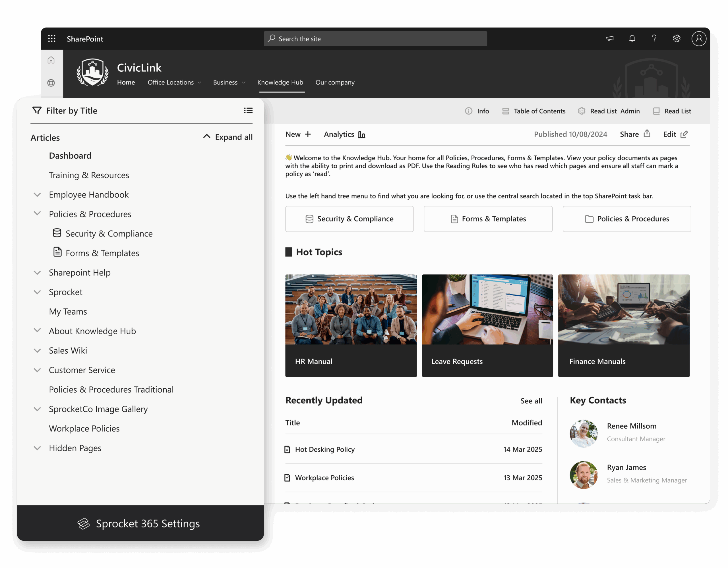728x568 pixels.
Task: Click Renee Millsom's profile picture
Action: coord(584,433)
